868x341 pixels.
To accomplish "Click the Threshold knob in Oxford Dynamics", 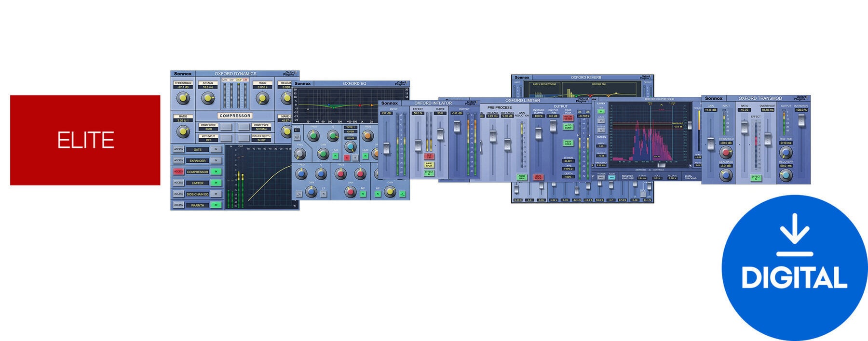I will click(x=183, y=98).
